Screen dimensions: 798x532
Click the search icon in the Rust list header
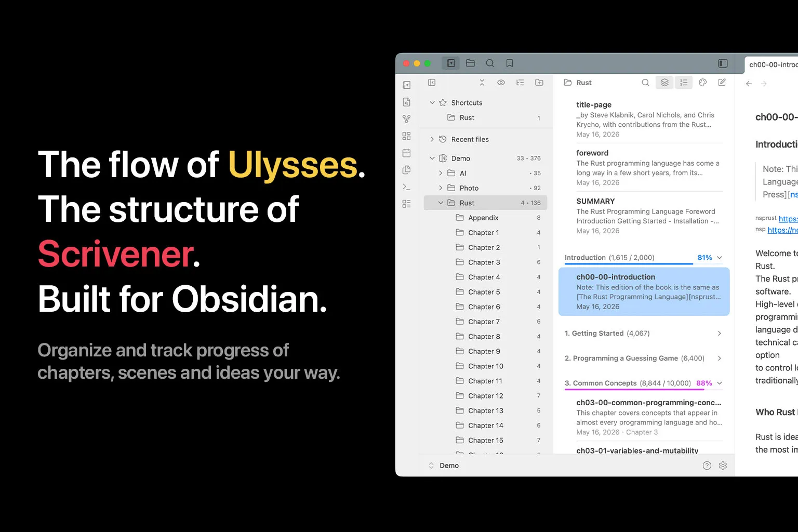click(x=645, y=83)
